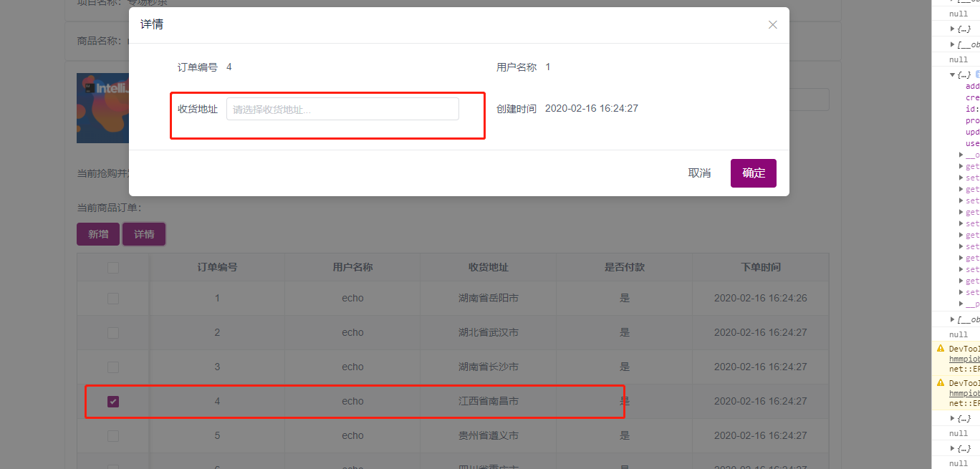Click the 取消 cancel button
This screenshot has height=469, width=980.
tap(698, 173)
